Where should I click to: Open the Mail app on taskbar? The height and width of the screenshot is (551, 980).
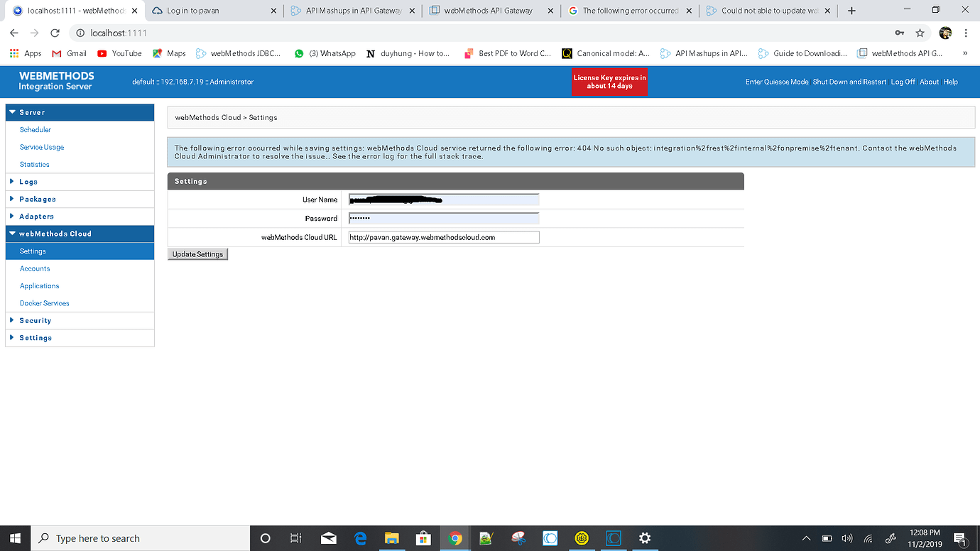tap(329, 538)
